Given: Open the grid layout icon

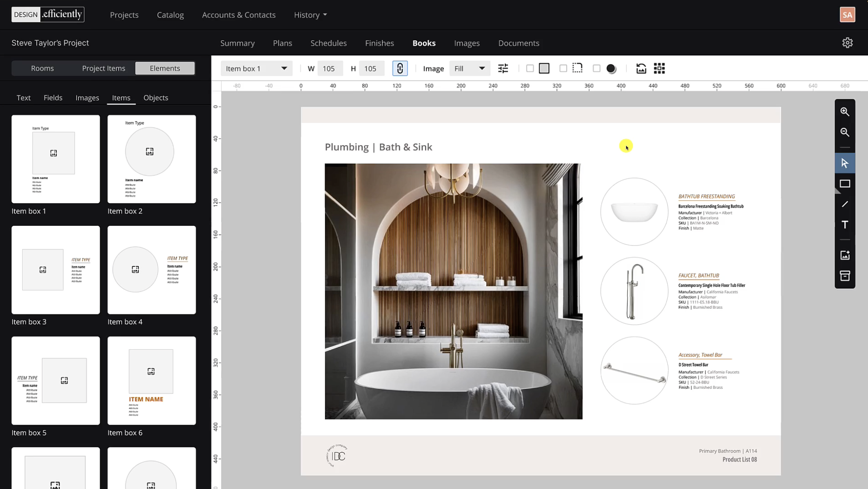Looking at the screenshot, I should pyautogui.click(x=659, y=68).
